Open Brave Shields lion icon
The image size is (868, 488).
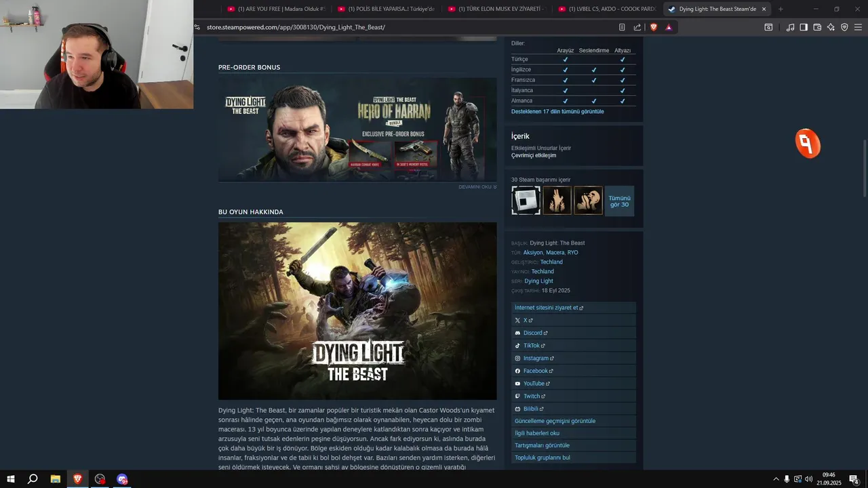coord(654,27)
